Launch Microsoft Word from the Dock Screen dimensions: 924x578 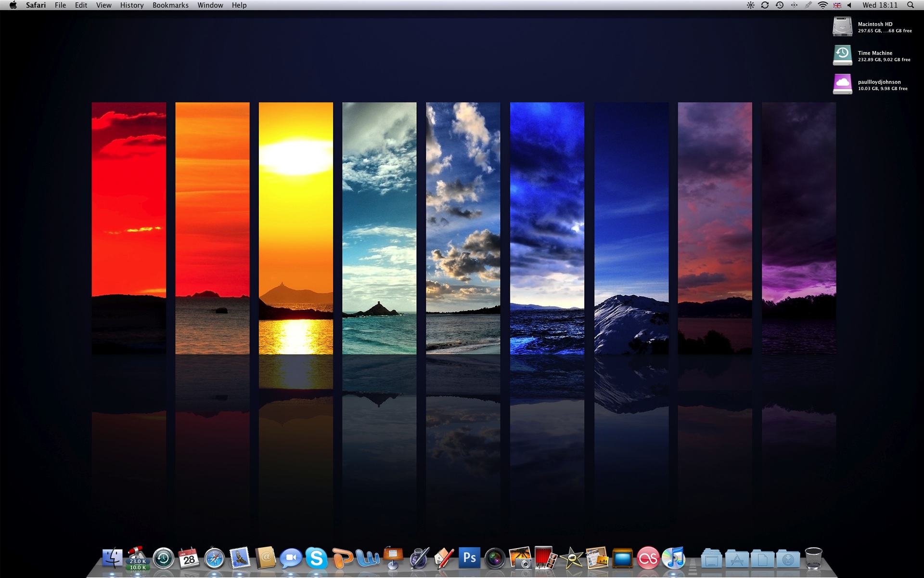pyautogui.click(x=368, y=558)
